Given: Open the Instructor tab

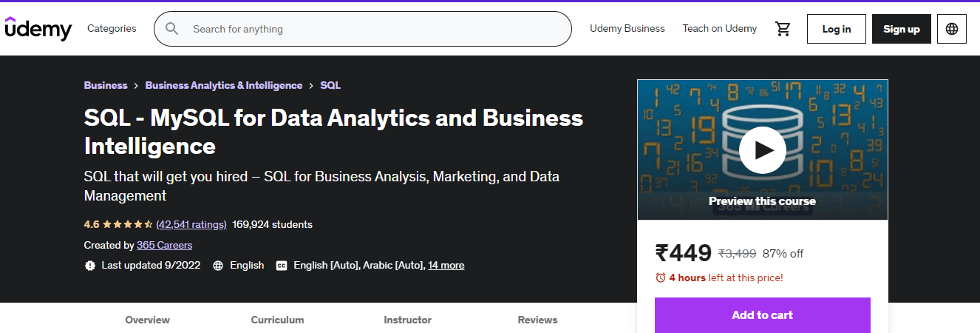Looking at the screenshot, I should tap(407, 320).
